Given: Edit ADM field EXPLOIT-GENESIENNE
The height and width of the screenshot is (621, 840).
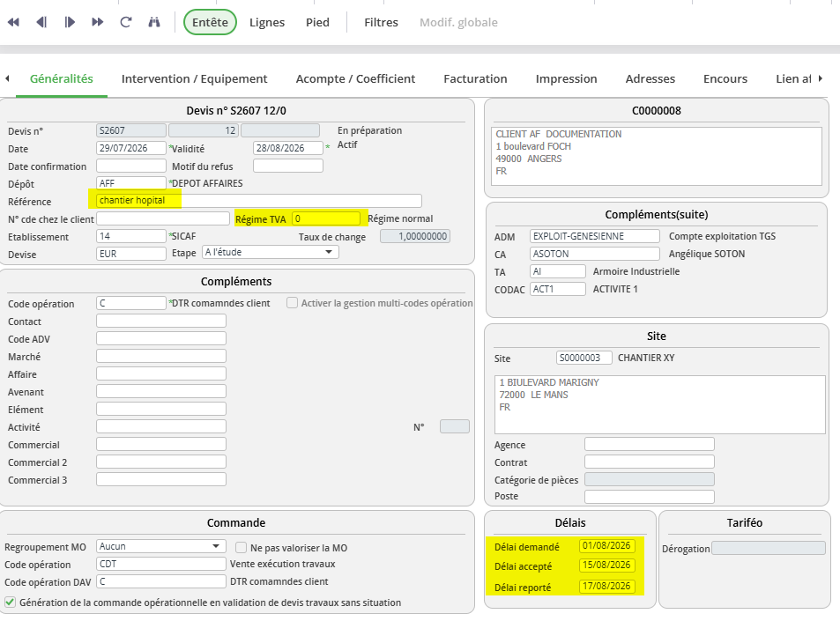Looking at the screenshot, I should (595, 236).
